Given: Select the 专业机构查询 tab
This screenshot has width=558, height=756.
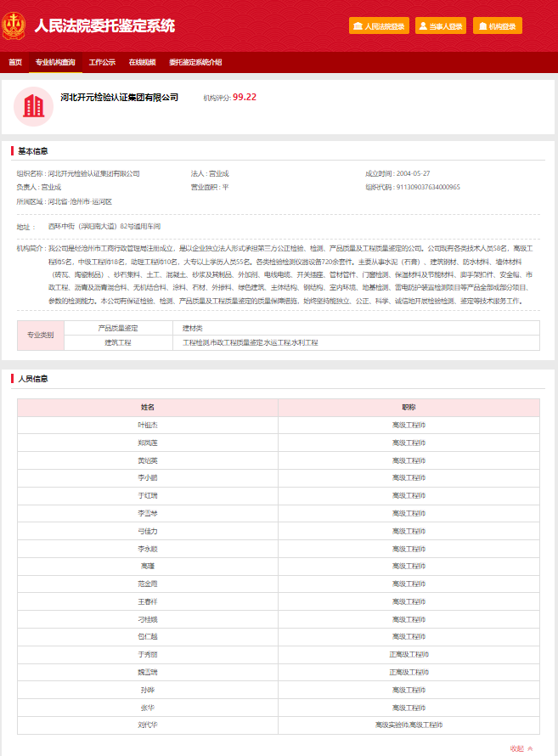Looking at the screenshot, I should pyautogui.click(x=55, y=62).
